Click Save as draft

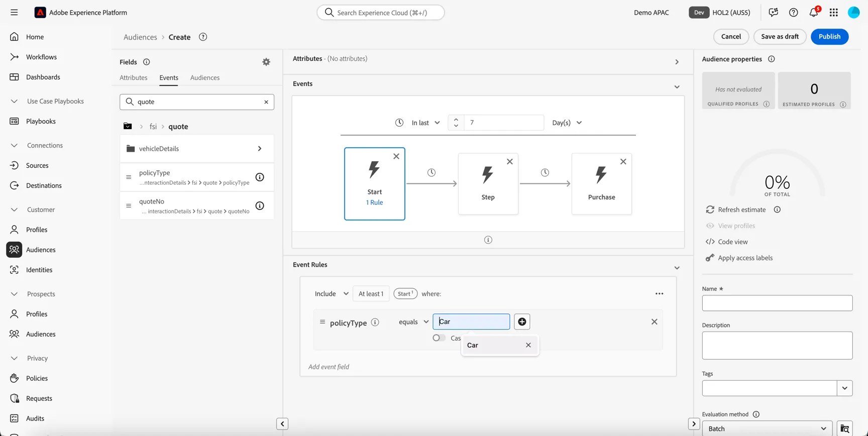point(780,37)
